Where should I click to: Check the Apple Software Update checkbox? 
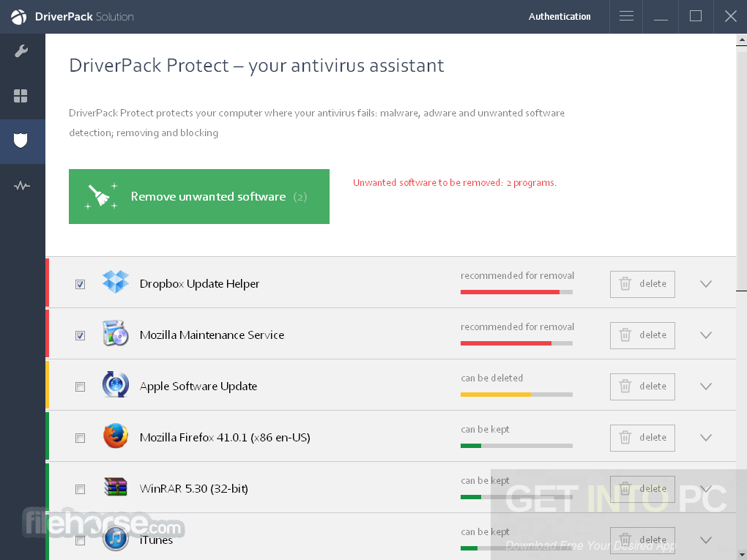point(80,387)
